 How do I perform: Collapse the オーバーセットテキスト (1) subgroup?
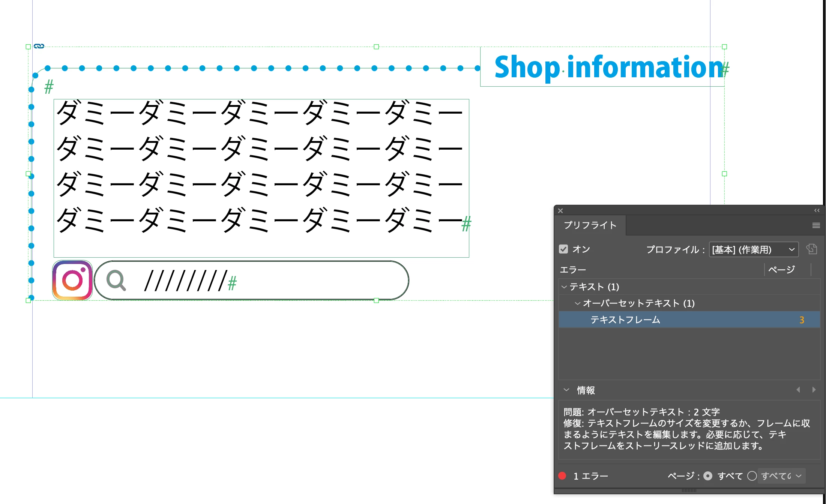tap(577, 303)
